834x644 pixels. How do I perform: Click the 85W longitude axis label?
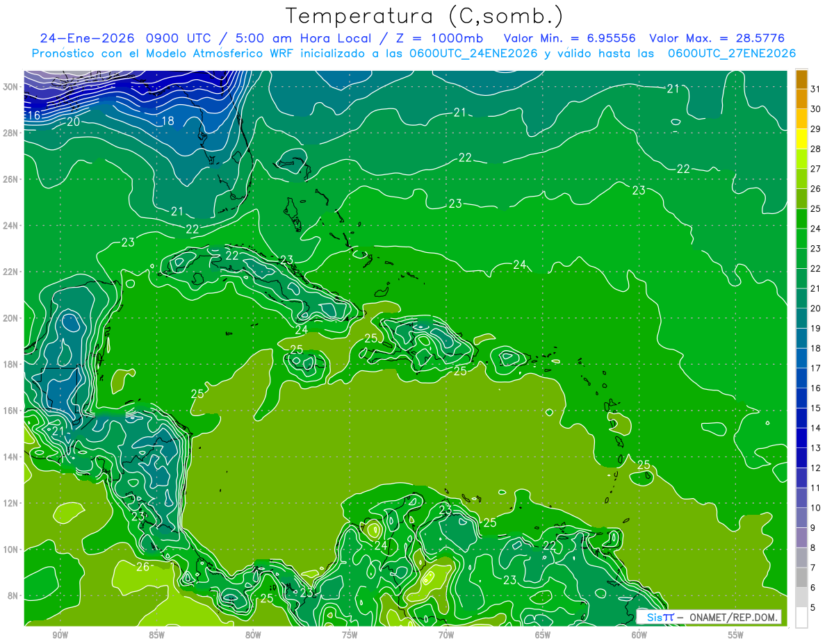(x=156, y=635)
